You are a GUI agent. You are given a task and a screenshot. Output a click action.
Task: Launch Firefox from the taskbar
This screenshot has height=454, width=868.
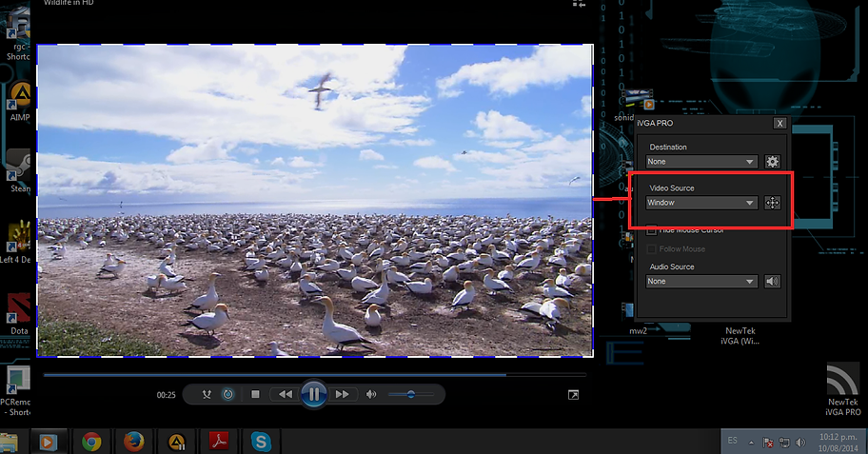pos(133,442)
